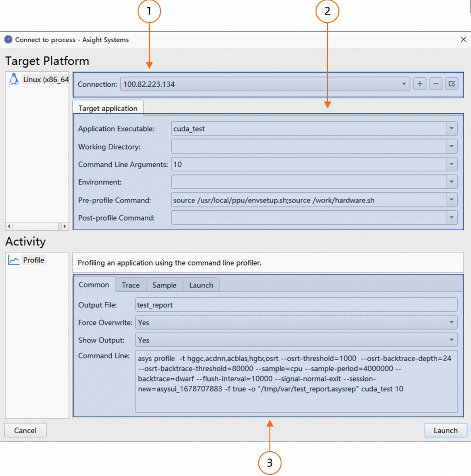471x476 pixels.
Task: Select Linux (x86_64) platform item
Action: click(x=39, y=80)
